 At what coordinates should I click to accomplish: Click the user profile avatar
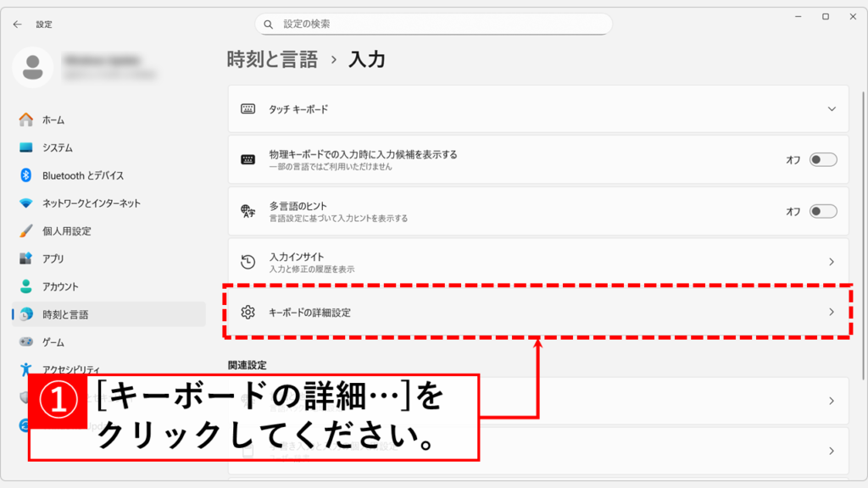point(33,67)
